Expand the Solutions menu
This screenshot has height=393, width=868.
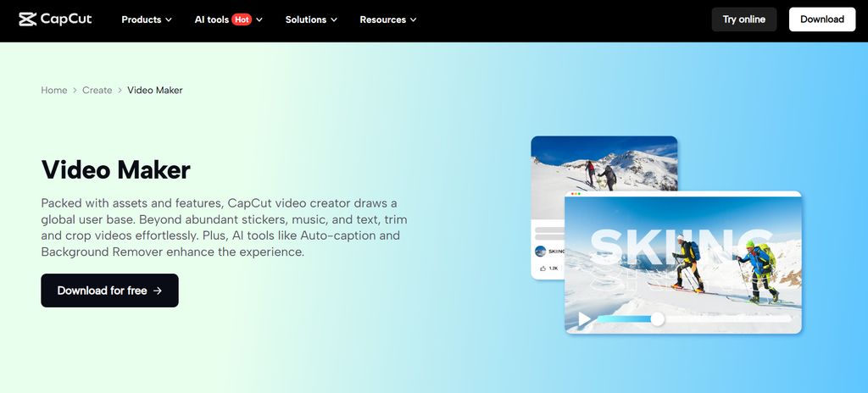click(311, 19)
